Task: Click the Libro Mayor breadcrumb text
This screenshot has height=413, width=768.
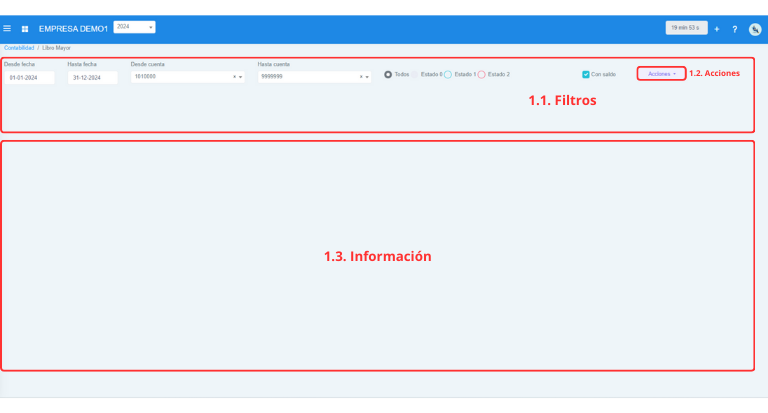Action: click(56, 48)
